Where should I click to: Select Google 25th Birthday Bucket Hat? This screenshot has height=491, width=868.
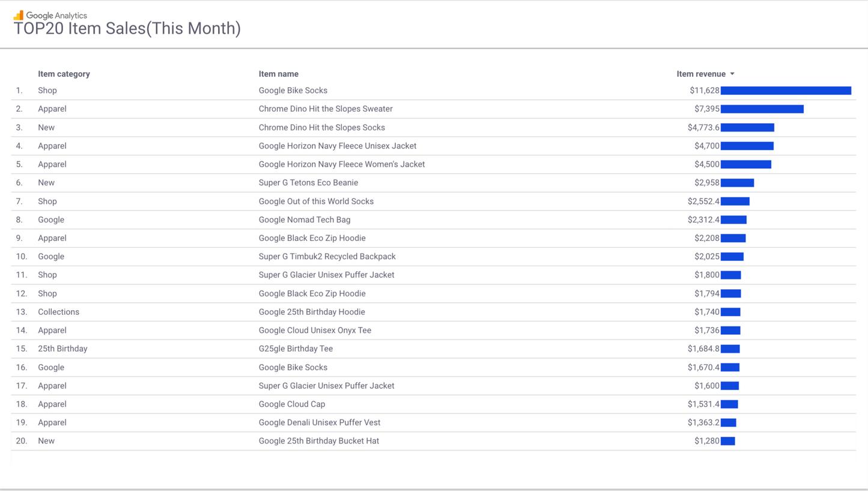coord(319,441)
